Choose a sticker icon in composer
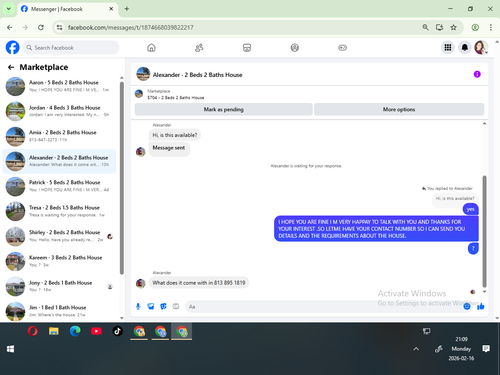Screen dimensions: 500x375 click(163, 306)
